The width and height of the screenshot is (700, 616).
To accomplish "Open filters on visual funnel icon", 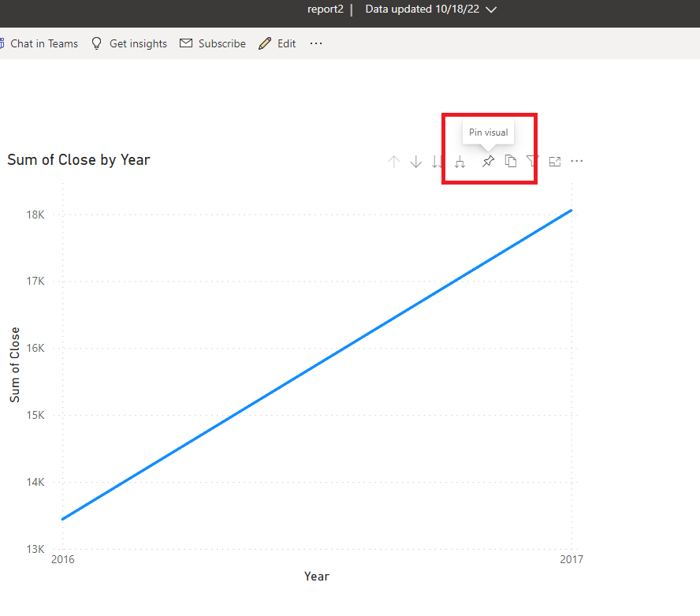I will (532, 161).
